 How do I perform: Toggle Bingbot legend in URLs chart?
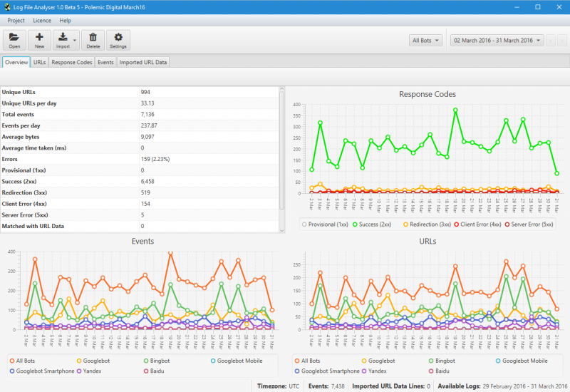tap(442, 361)
